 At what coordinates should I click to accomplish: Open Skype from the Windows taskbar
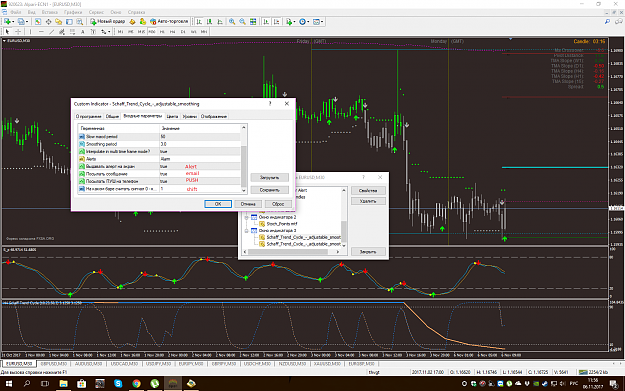pyautogui.click(x=118, y=383)
